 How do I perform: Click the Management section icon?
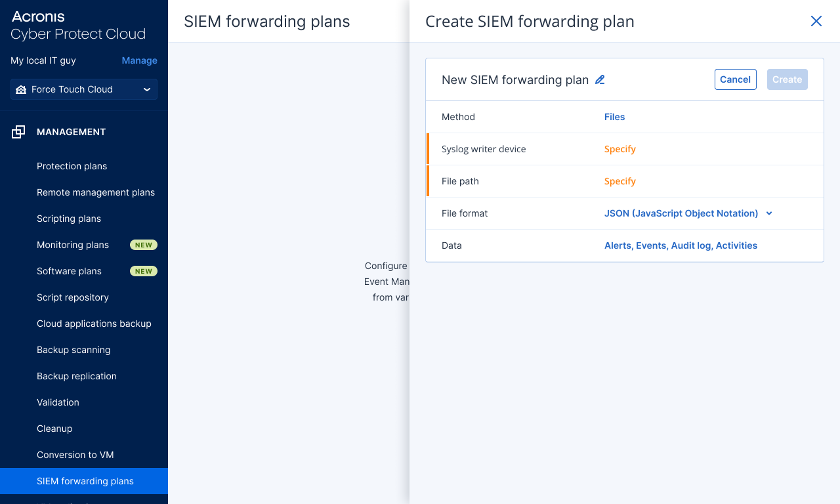point(18,132)
